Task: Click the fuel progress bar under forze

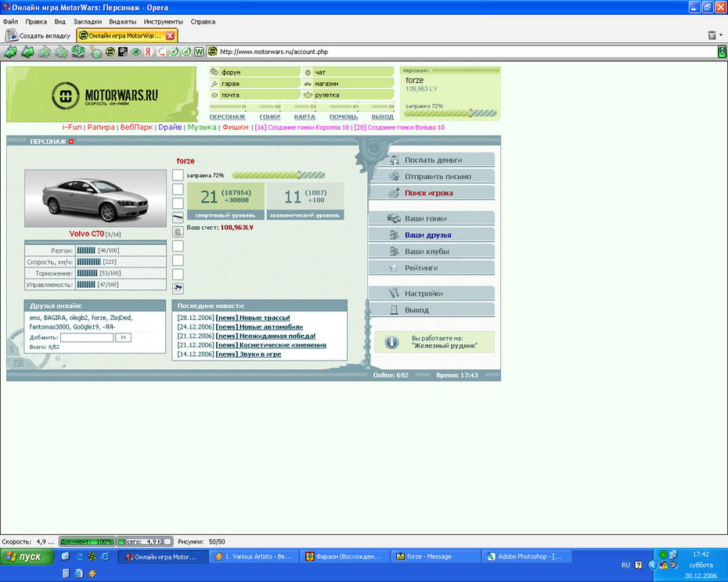Action: tap(278, 175)
